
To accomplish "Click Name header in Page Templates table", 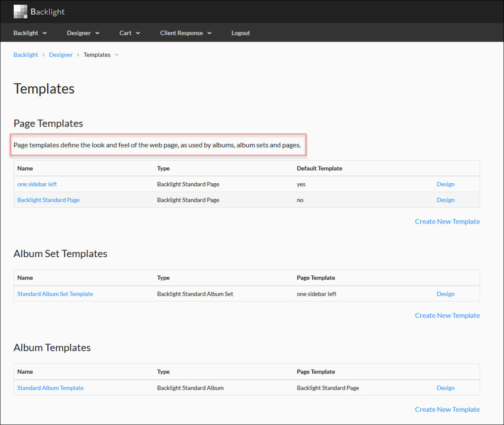I will tap(25, 168).
